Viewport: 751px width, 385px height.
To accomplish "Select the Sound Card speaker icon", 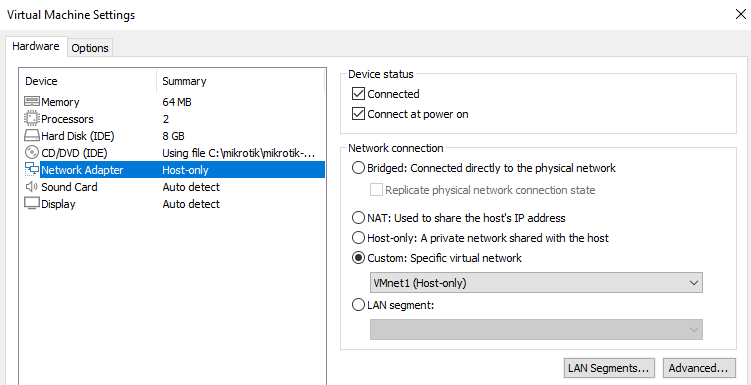I will (32, 187).
